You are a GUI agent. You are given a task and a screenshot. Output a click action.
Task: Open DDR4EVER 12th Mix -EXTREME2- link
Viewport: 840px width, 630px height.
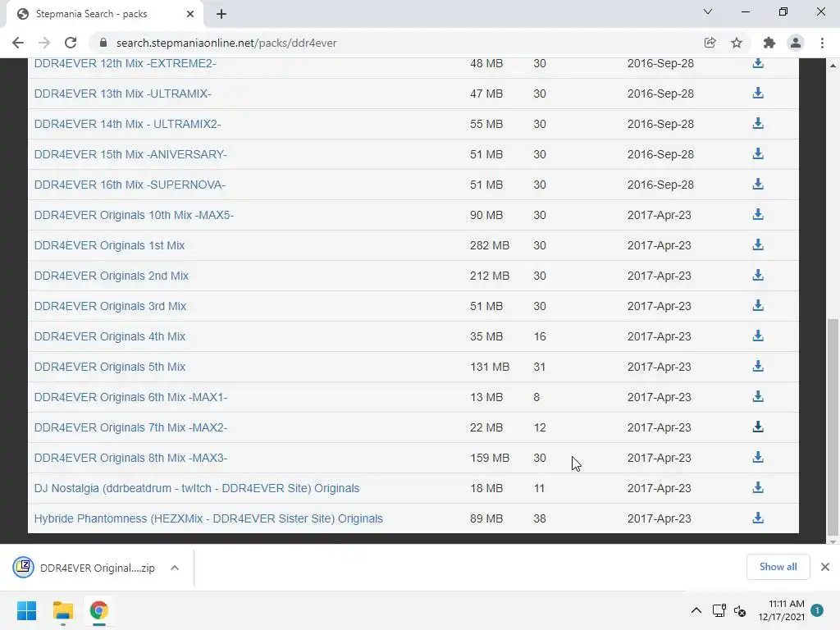(125, 63)
